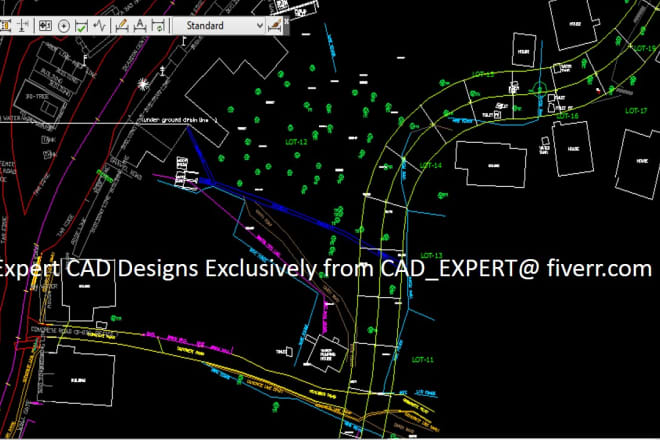Screen dimensions: 660x440
Task: Select the LOT-19 text label
Action: pos(645,48)
